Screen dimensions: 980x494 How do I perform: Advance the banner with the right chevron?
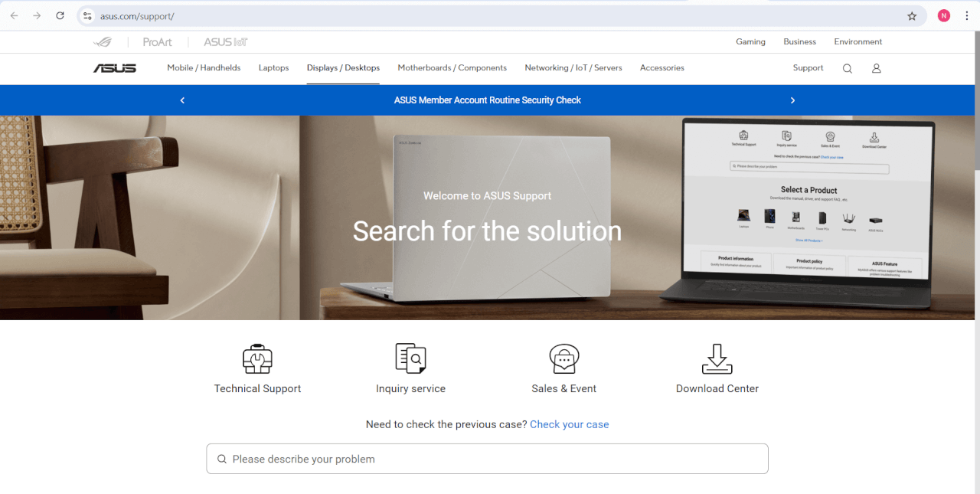792,100
